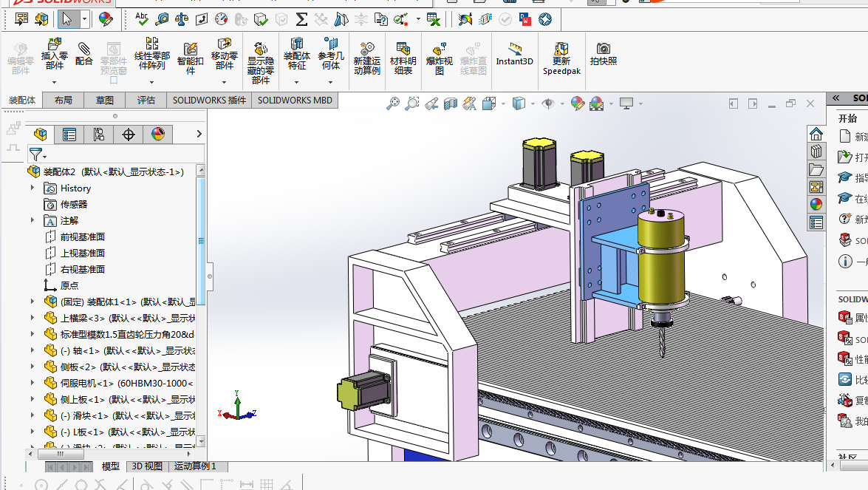Click the Insert Components (插入零部件) icon
Viewport: 868px width, 490px height.
point(54,45)
